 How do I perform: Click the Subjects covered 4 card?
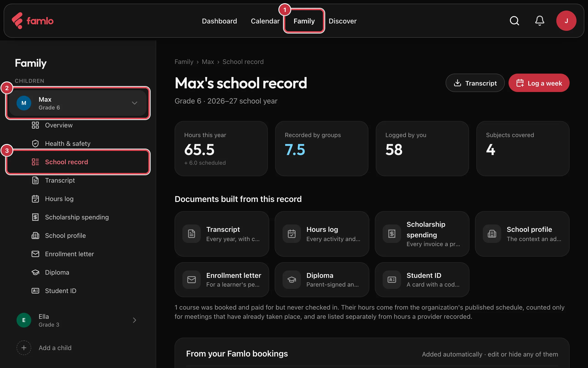click(x=523, y=149)
